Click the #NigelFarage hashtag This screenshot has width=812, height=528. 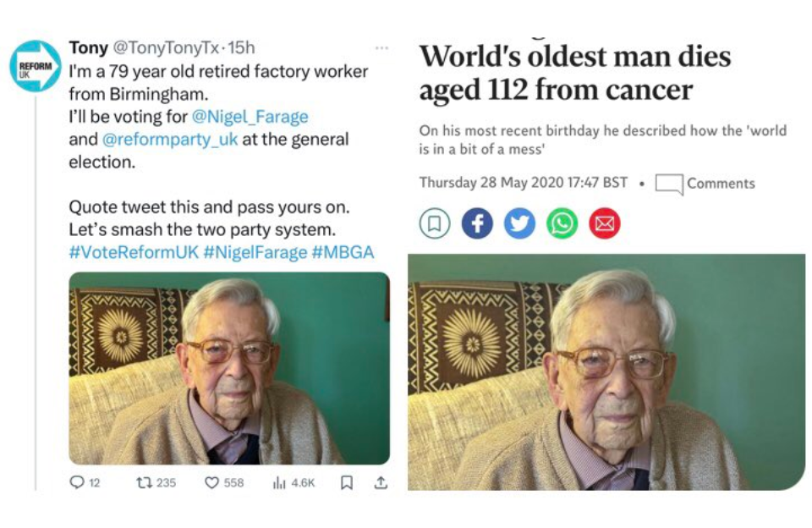[255, 253]
